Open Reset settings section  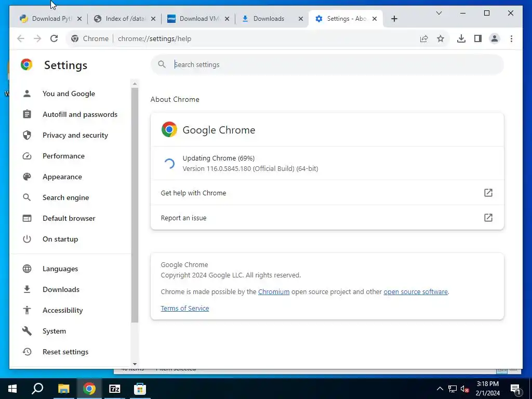click(x=65, y=352)
